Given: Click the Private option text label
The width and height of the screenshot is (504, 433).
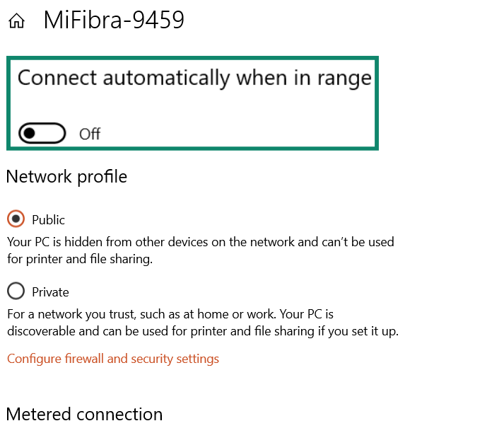Looking at the screenshot, I should point(51,292).
